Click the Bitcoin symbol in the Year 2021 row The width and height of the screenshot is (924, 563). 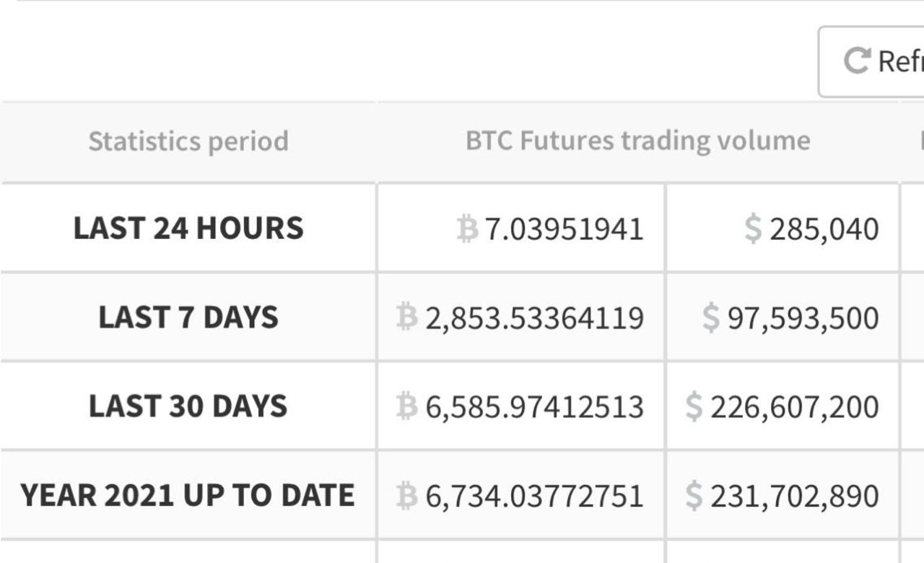[x=407, y=496]
